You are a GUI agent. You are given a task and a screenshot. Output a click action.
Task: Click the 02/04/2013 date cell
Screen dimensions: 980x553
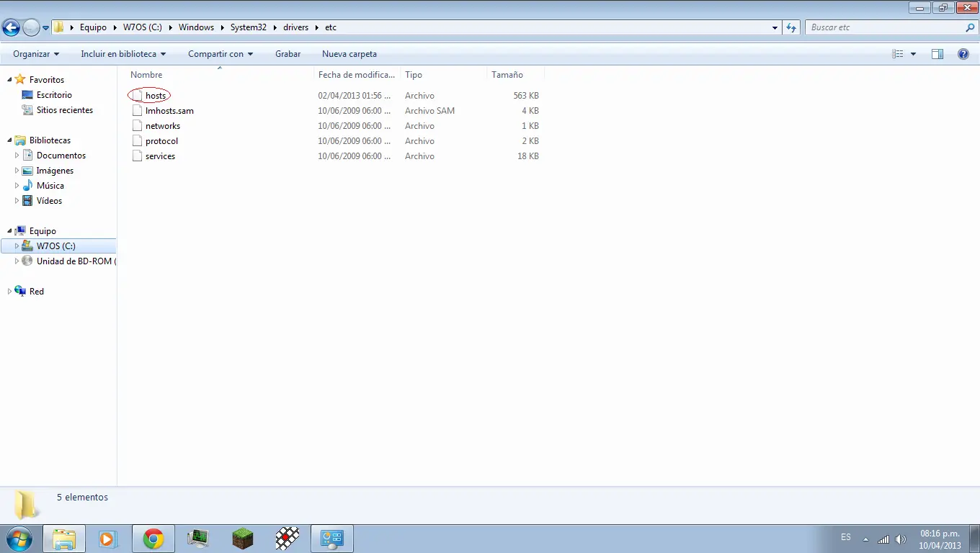pos(355,96)
